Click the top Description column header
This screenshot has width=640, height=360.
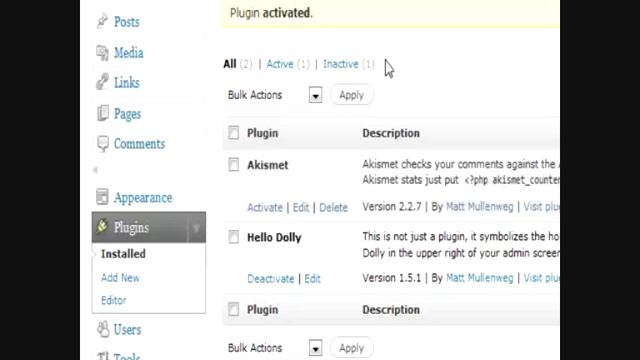pyautogui.click(x=391, y=133)
